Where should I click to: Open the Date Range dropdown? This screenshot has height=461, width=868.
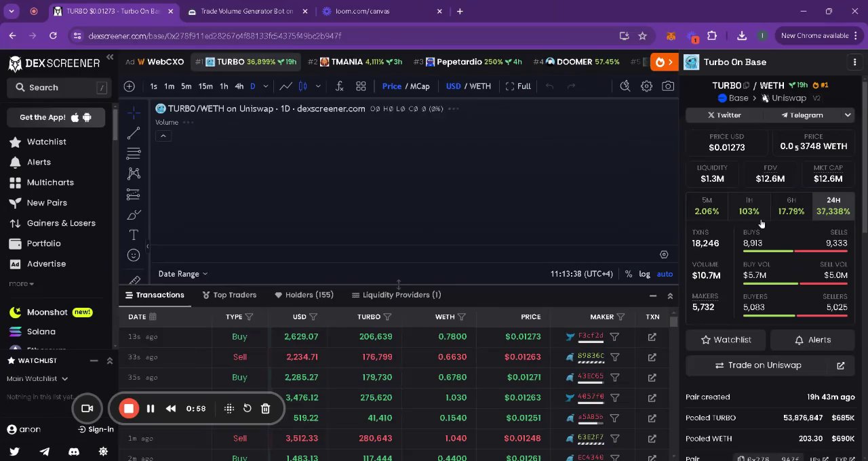183,274
